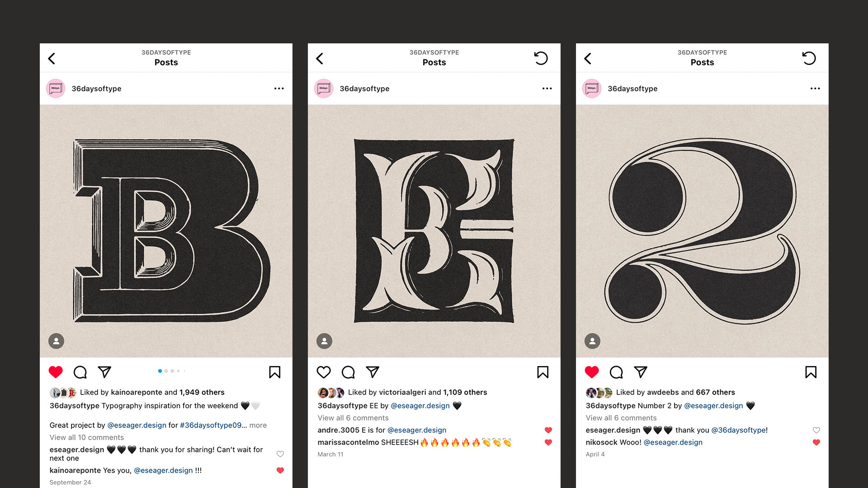This screenshot has width=868, height=488.
Task: Like the EE letter post with heart icon
Action: coord(324,372)
